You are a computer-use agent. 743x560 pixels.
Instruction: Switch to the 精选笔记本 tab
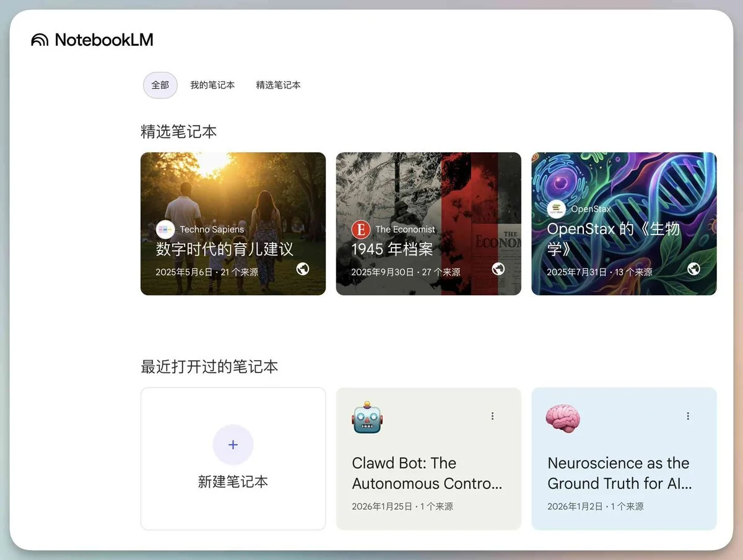click(x=278, y=85)
